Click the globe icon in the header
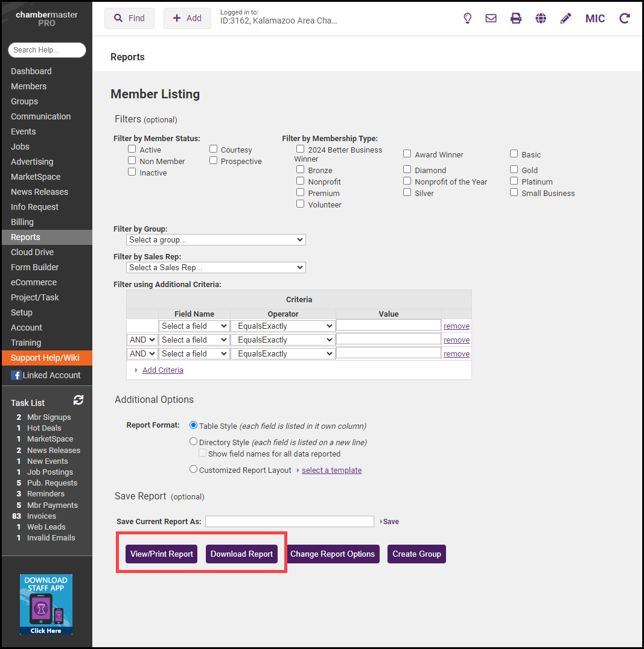The image size is (644, 649). point(541,18)
